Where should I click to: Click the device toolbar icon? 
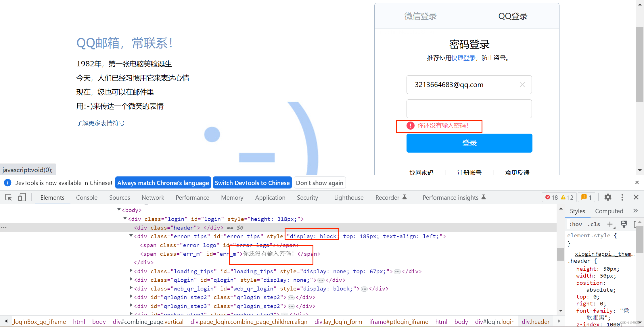coord(21,197)
